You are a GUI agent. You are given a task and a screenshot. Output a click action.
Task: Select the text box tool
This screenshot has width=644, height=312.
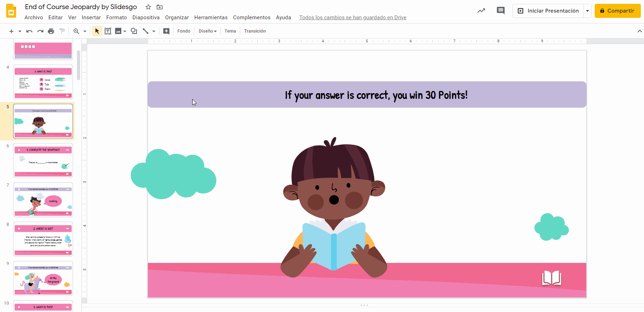[108, 31]
